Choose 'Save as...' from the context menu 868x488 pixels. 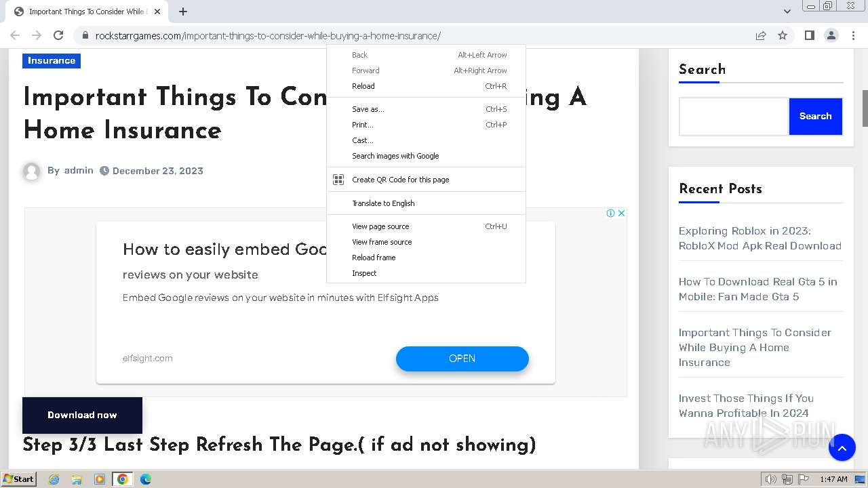368,109
